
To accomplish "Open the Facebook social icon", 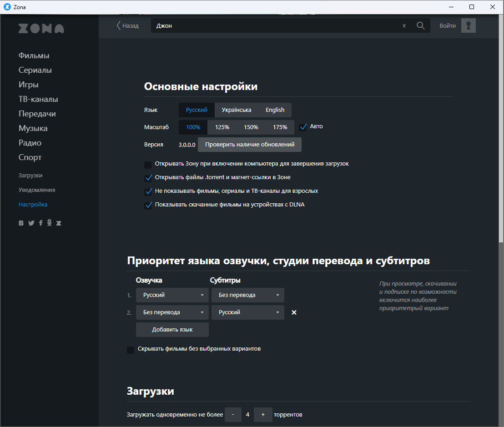I will coord(40,223).
